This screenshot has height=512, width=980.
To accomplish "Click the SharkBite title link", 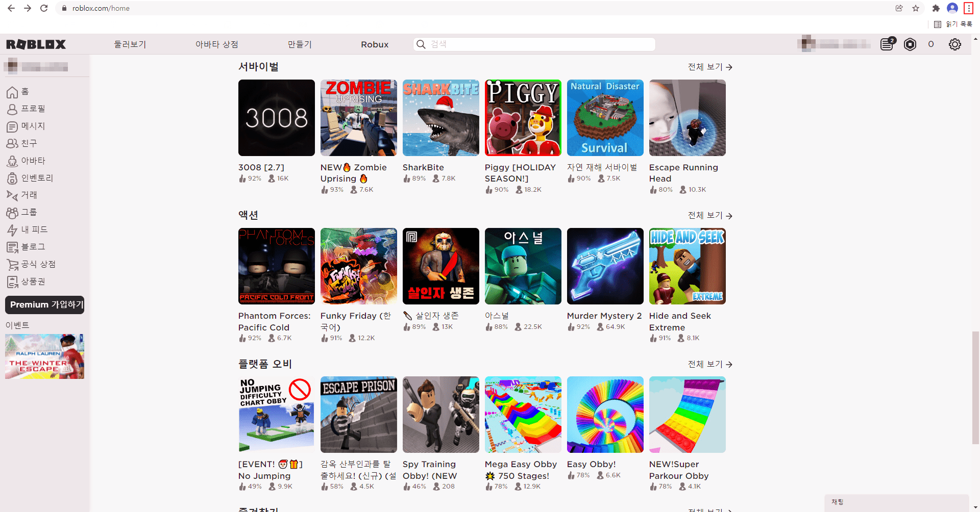I will pyautogui.click(x=423, y=167).
